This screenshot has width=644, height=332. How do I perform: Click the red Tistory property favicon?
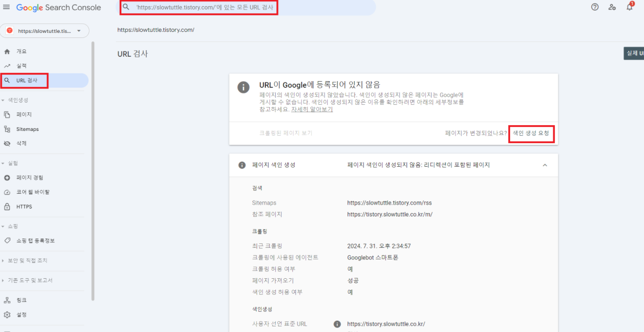point(10,31)
